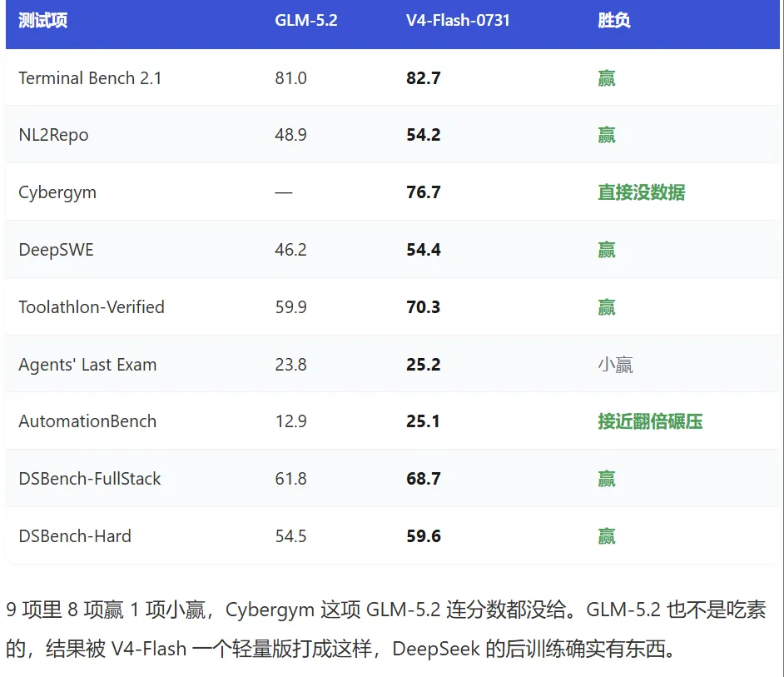Click the dash cell in Cybergym row
The width and height of the screenshot is (784, 677).
284,192
